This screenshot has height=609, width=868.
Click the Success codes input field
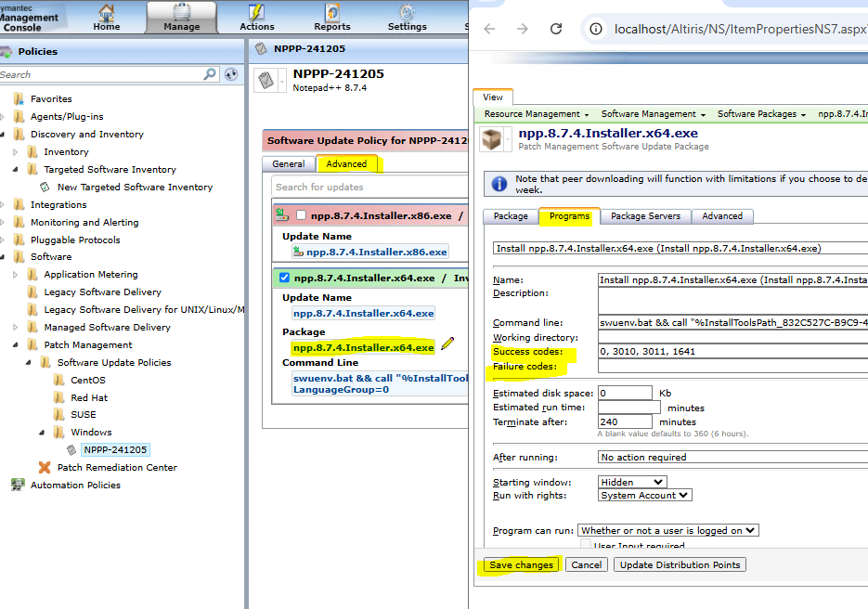732,352
